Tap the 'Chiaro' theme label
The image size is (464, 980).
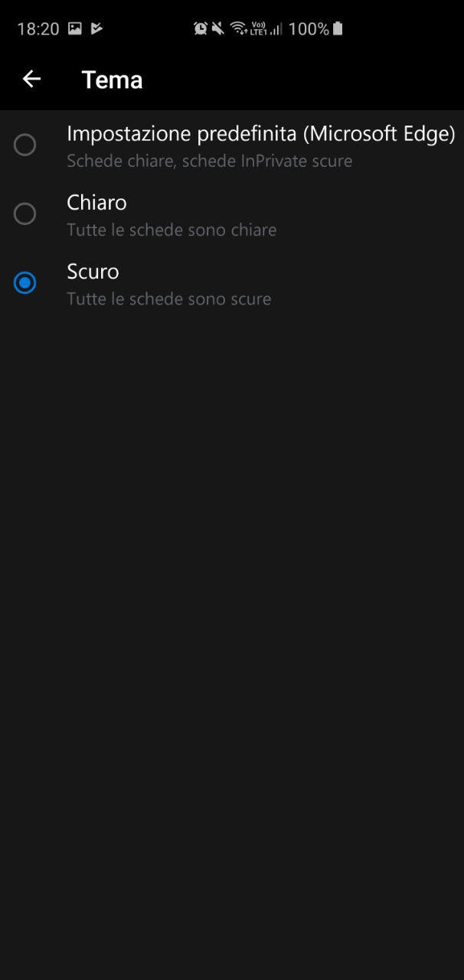96,202
